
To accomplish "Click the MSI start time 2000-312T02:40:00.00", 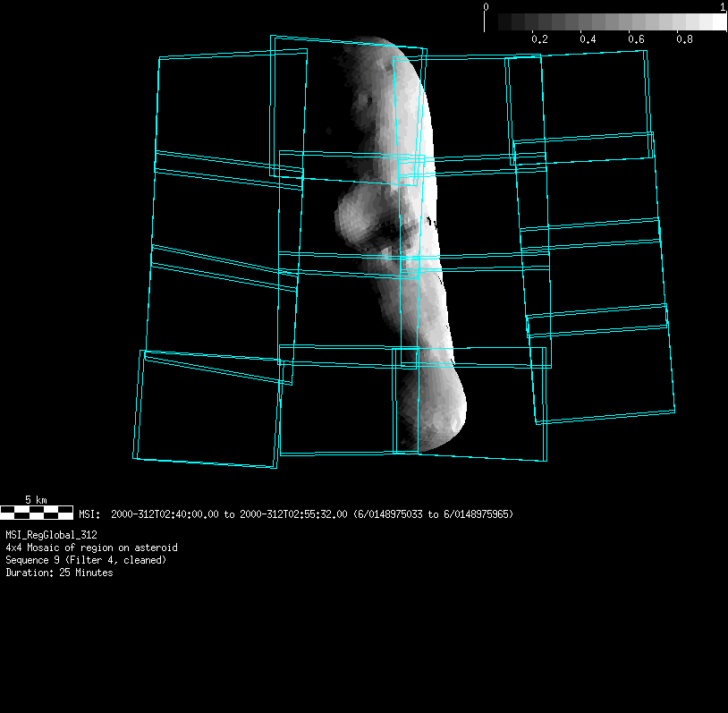I will pos(165,514).
